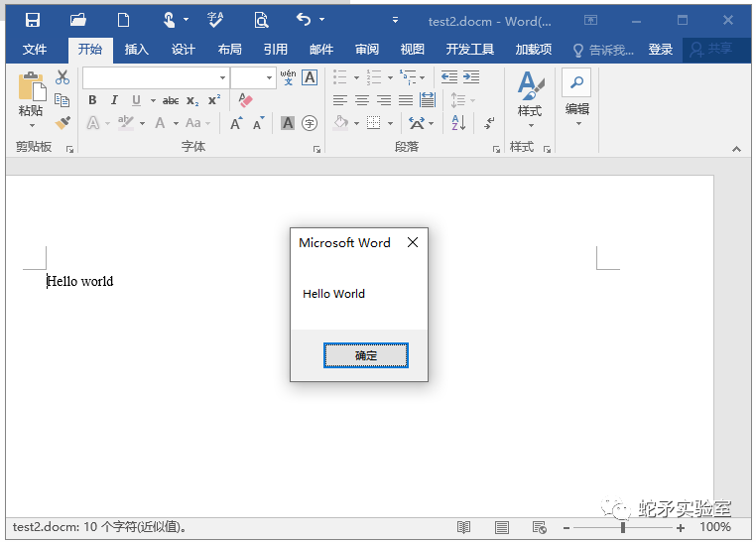Open the font name dropdown
Screen dimensions: 756x542
(222, 77)
